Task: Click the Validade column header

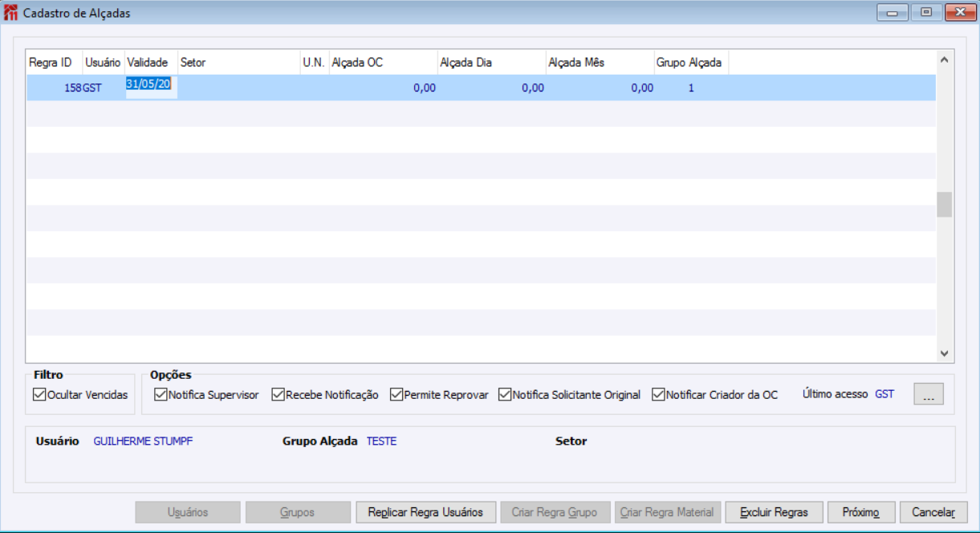Action: 151,63
